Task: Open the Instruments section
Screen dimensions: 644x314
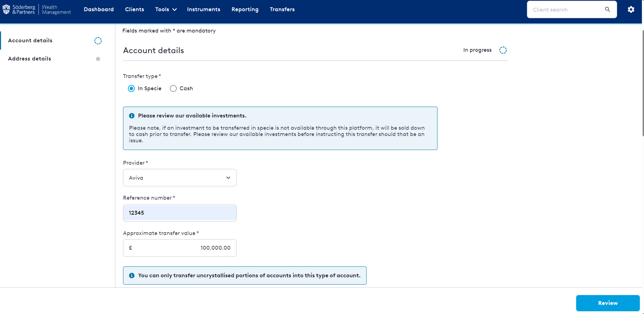Action: pyautogui.click(x=204, y=9)
